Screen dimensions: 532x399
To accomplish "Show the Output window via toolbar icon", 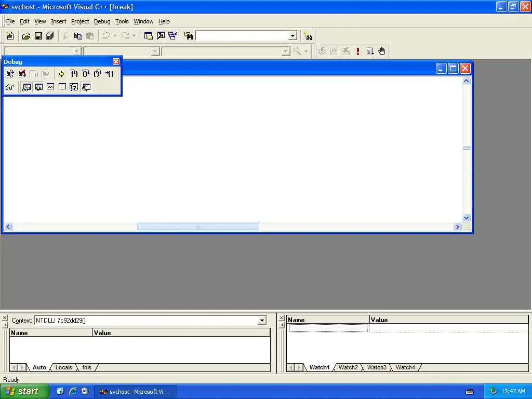I will (161, 36).
